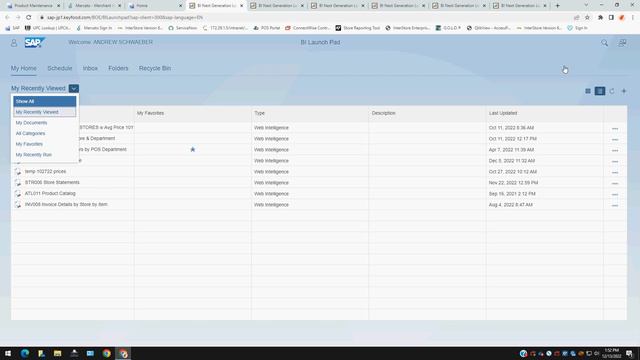Go to the My Home tab
Image resolution: width=640 pixels, height=360 pixels.
coord(24,68)
